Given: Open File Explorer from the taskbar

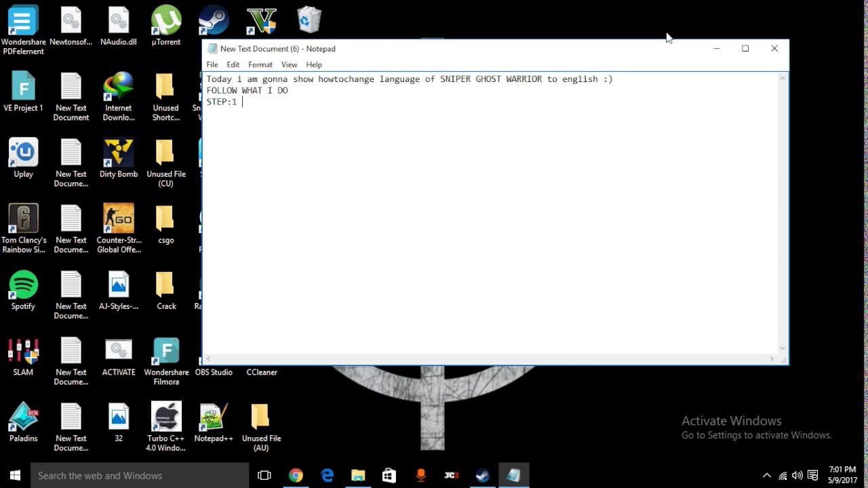Looking at the screenshot, I should [358, 475].
